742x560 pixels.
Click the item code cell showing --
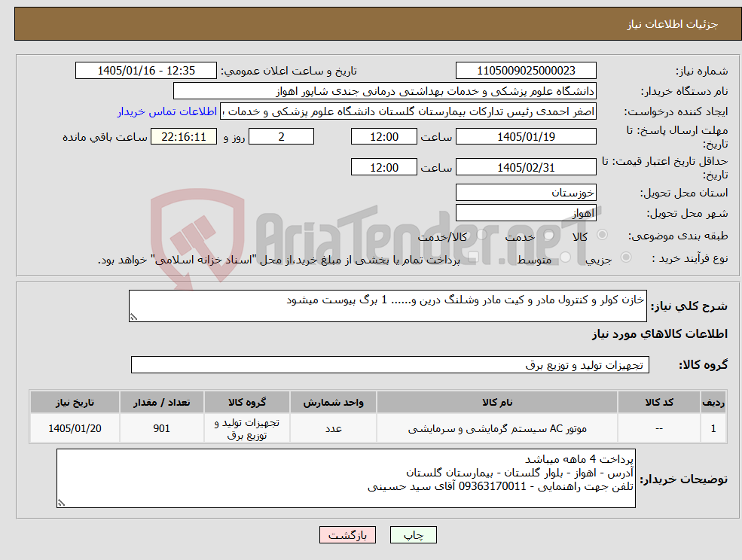pos(659,428)
